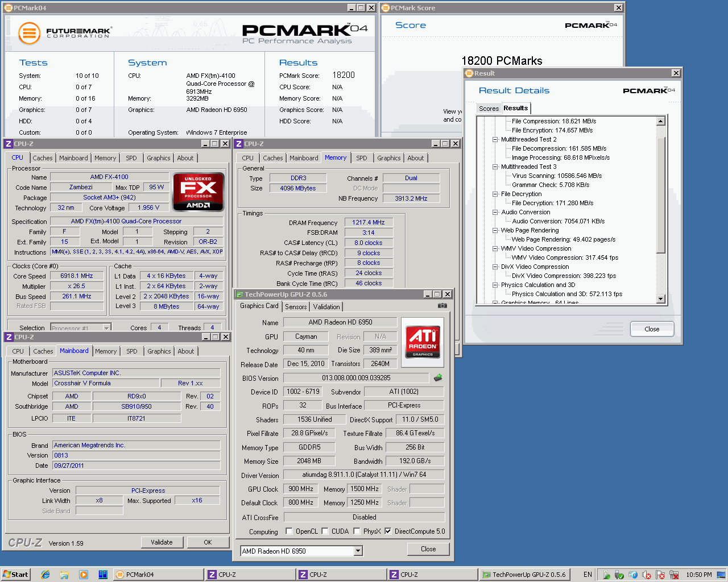
Task: Click the Futuremark Corporation logo in PCMark04
Action: click(64, 34)
